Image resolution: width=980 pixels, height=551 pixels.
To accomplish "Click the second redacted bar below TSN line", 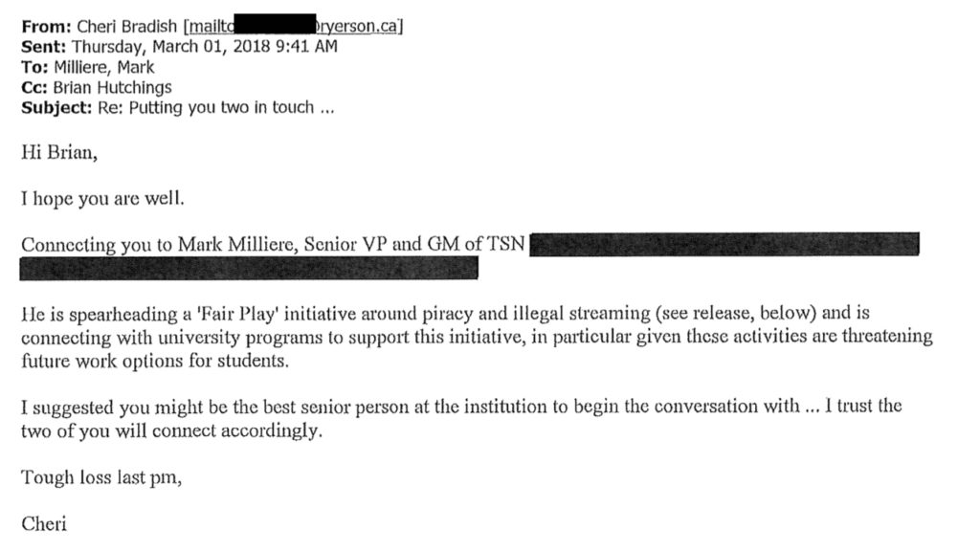I will click(249, 268).
